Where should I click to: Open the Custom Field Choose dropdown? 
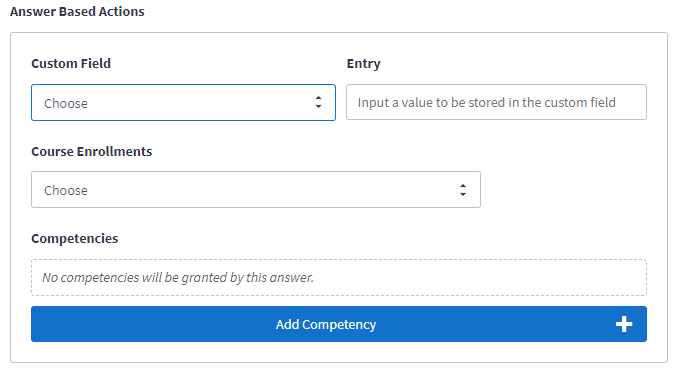(183, 103)
